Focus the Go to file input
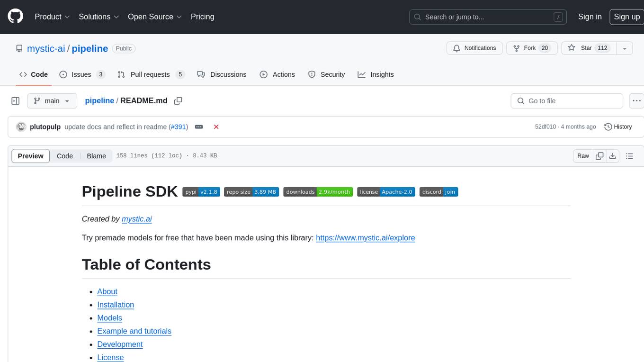The height and width of the screenshot is (362, 644). click(x=567, y=101)
